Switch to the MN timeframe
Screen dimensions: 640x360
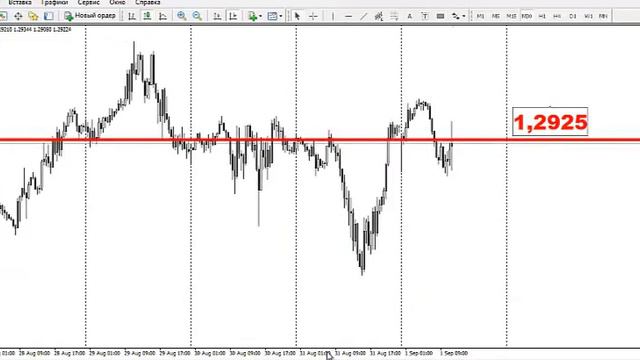[x=603, y=16]
